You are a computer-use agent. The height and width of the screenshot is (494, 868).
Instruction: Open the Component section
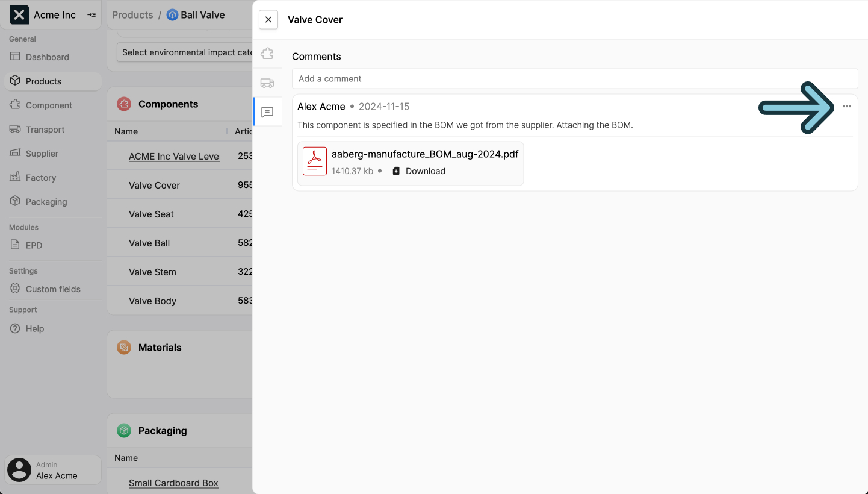48,105
